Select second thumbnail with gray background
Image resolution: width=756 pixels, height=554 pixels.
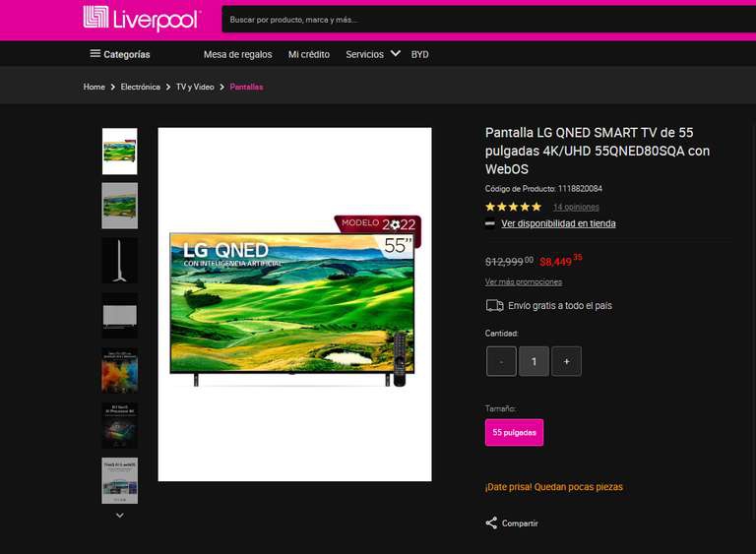coord(119,206)
